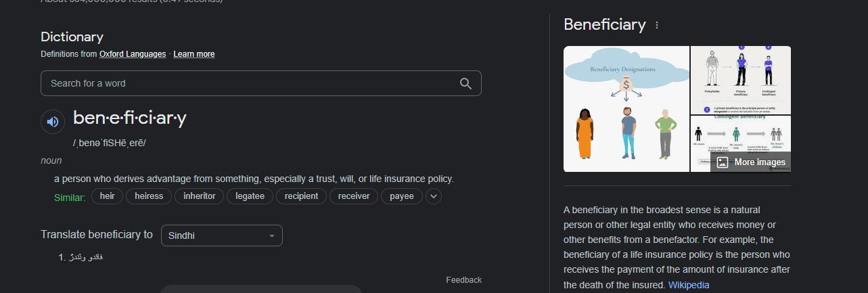
Task: Open the Learn more link
Action: click(194, 54)
